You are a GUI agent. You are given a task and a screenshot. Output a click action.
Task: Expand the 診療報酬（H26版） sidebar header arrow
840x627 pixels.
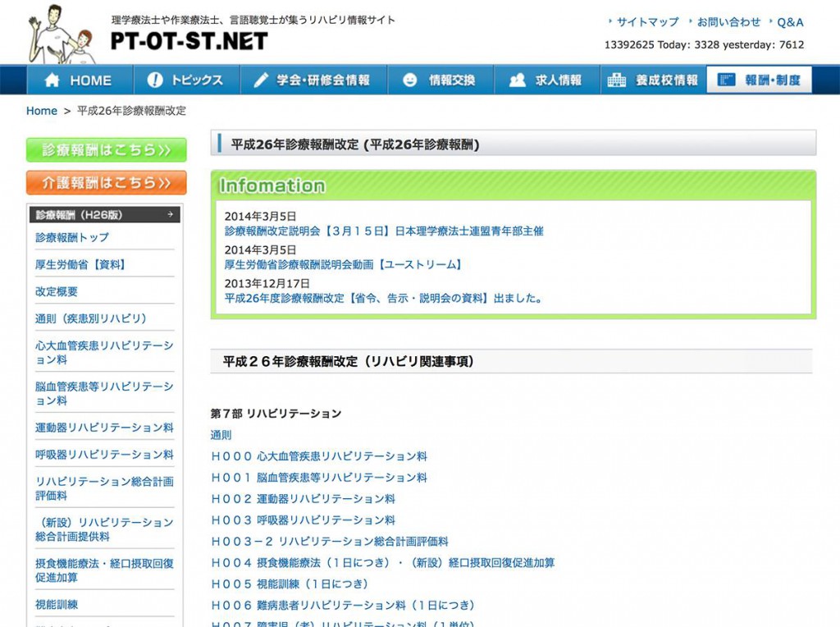[x=171, y=215]
